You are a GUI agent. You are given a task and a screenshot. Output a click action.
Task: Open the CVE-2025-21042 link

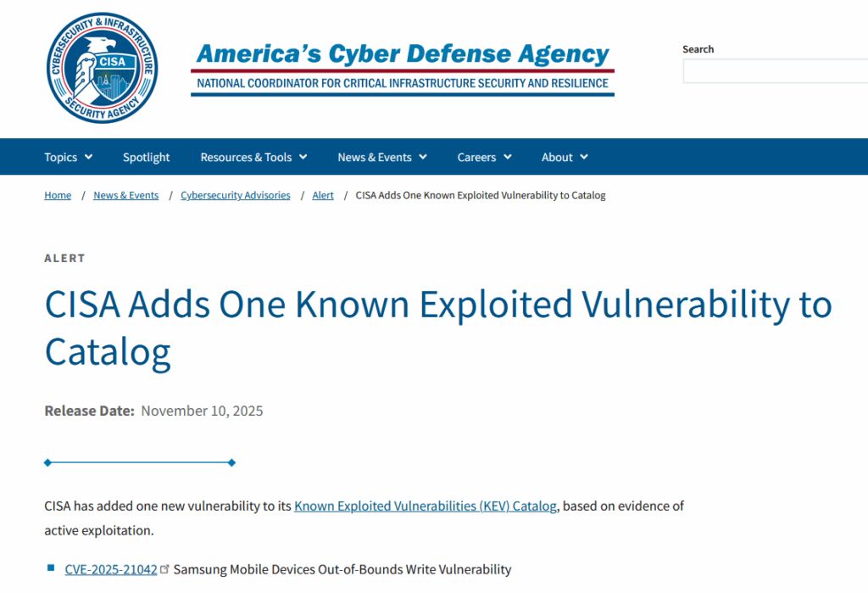point(111,569)
